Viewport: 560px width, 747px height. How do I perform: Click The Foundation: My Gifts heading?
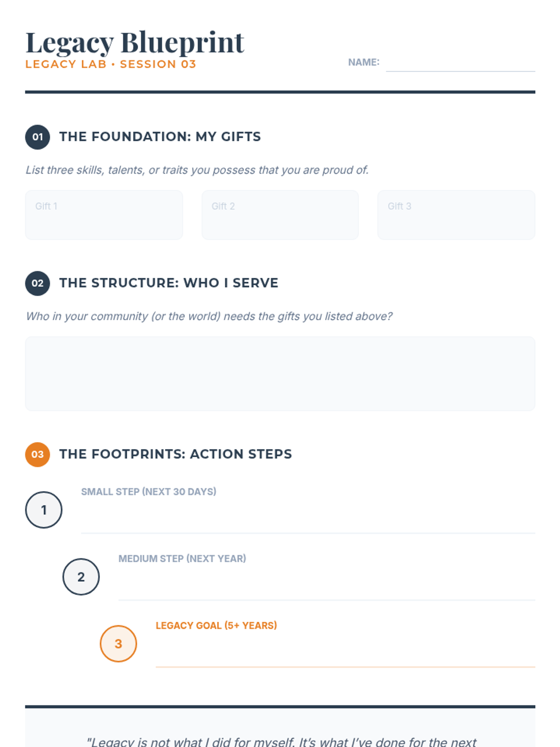click(160, 137)
